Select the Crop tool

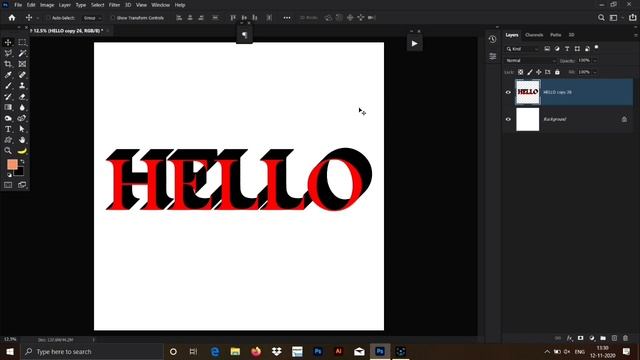[8, 64]
